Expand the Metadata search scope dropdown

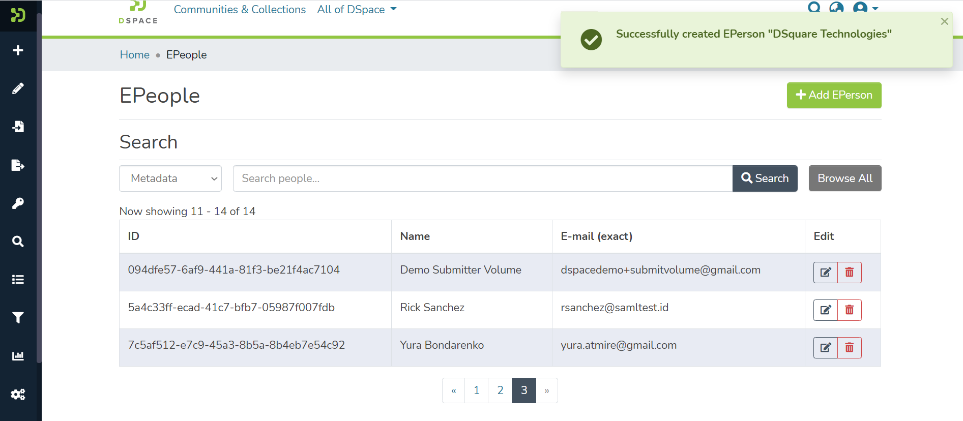171,178
